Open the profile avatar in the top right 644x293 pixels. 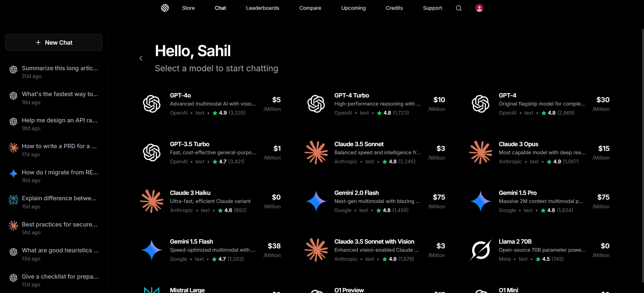[x=479, y=8]
